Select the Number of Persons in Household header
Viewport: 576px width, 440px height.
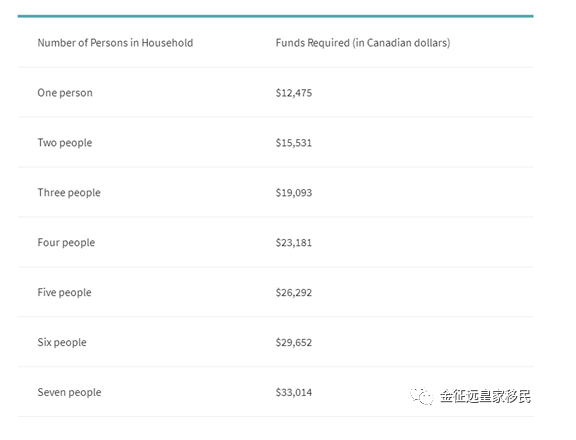115,43
